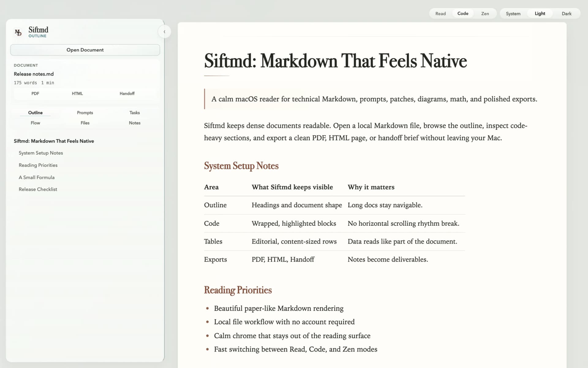Click the 'Exports' table cell
588x368 pixels.
click(x=216, y=259)
